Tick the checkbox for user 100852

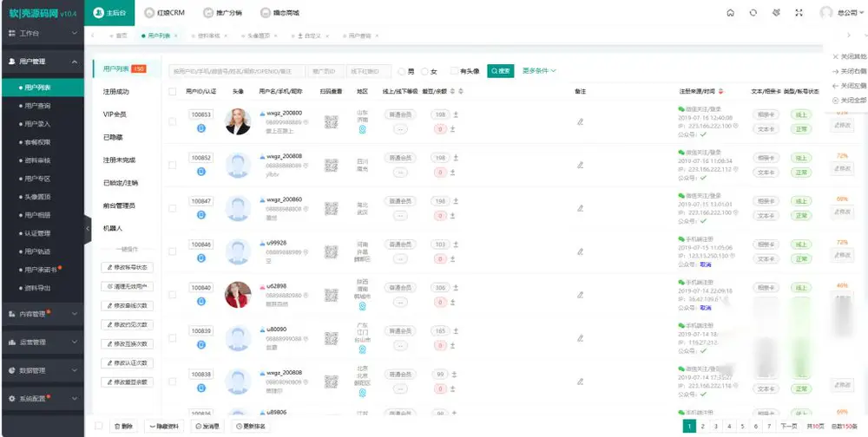[x=172, y=165]
